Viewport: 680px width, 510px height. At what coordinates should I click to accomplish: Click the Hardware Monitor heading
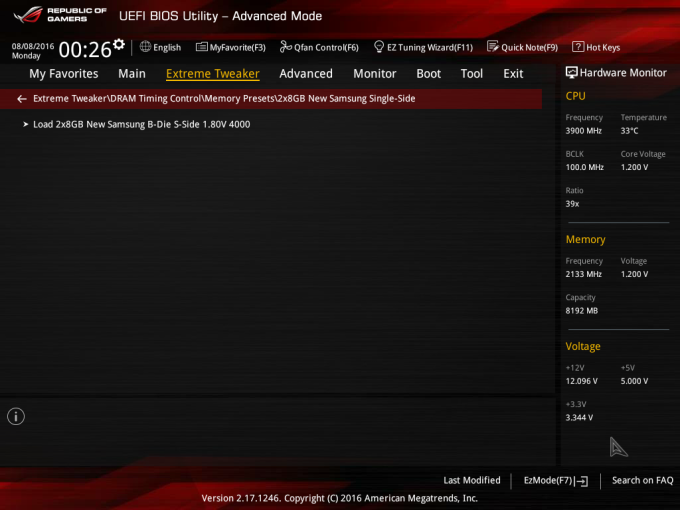click(623, 73)
